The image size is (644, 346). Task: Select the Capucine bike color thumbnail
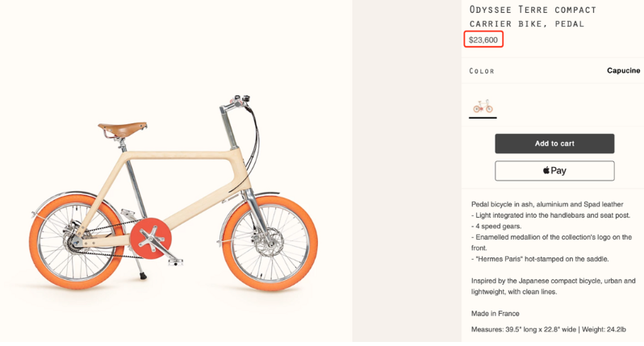(483, 106)
